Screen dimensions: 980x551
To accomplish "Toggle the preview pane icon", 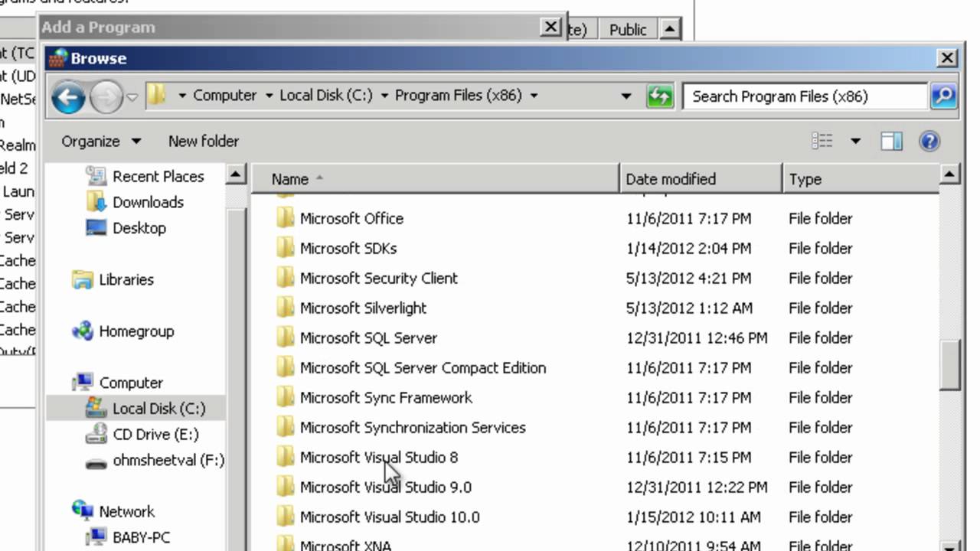I will (x=891, y=142).
